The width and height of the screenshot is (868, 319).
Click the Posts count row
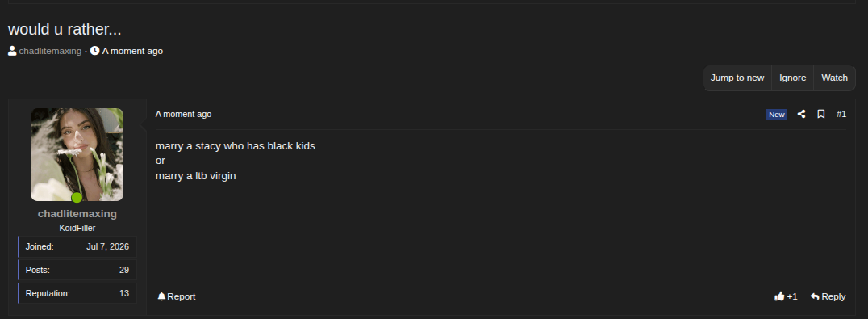pos(77,271)
